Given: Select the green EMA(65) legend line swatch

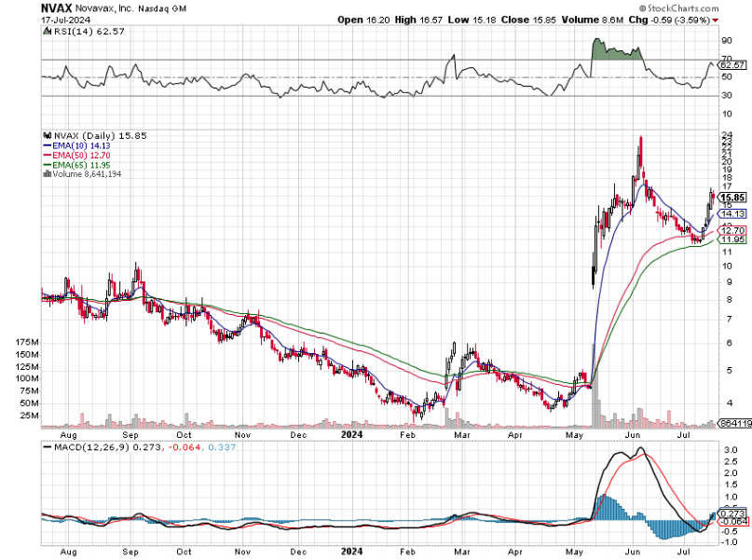Looking at the screenshot, I should (x=47, y=165).
